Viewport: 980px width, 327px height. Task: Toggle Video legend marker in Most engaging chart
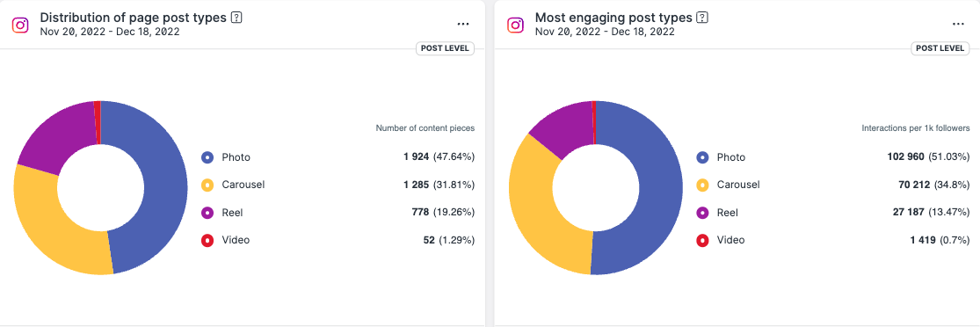702,240
